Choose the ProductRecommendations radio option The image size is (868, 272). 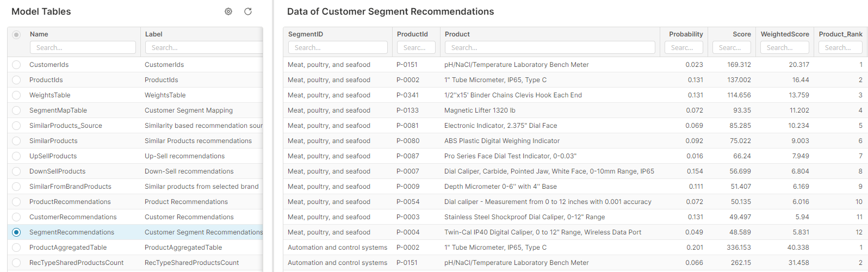click(x=16, y=202)
